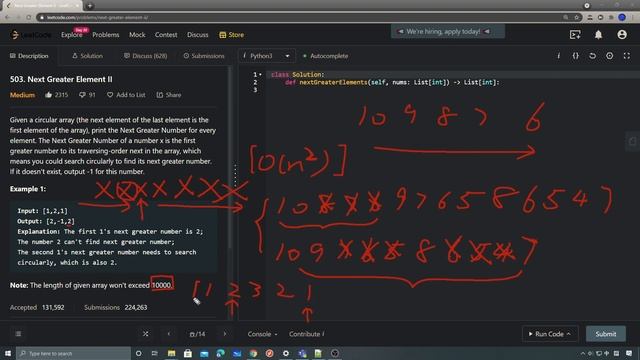Switch to the Solution tab
Viewport: 640px width, 360px height.
coord(87,56)
